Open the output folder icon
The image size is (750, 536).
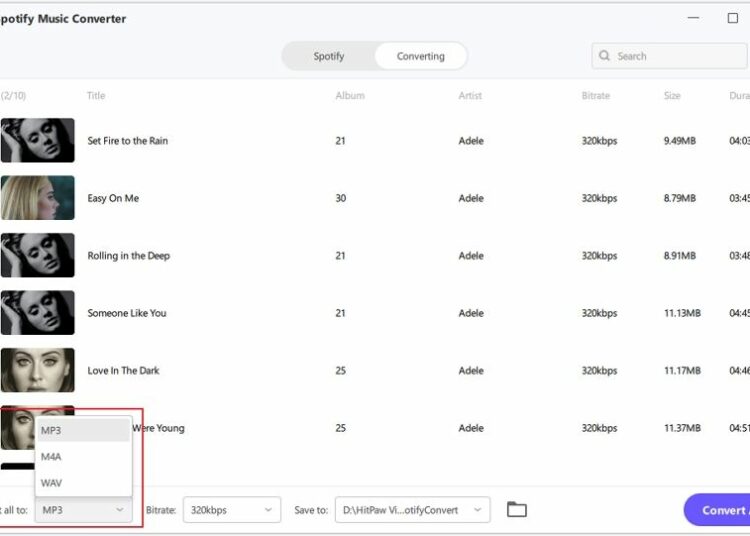click(x=517, y=510)
